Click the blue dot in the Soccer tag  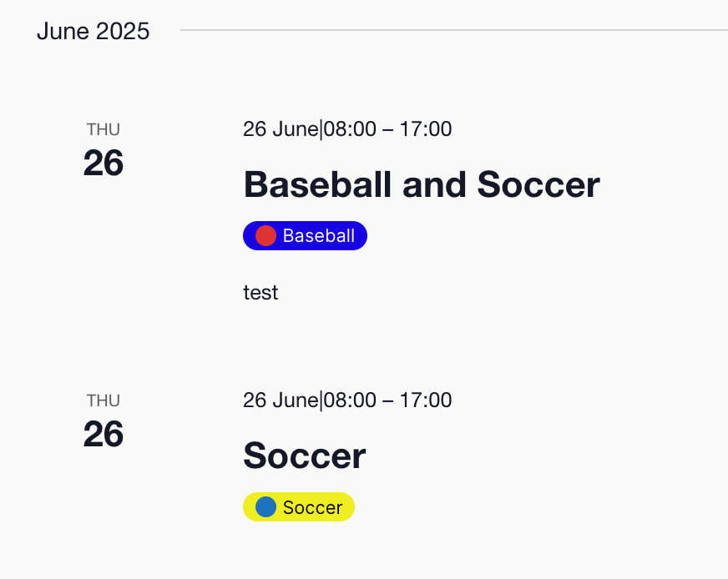(x=265, y=507)
